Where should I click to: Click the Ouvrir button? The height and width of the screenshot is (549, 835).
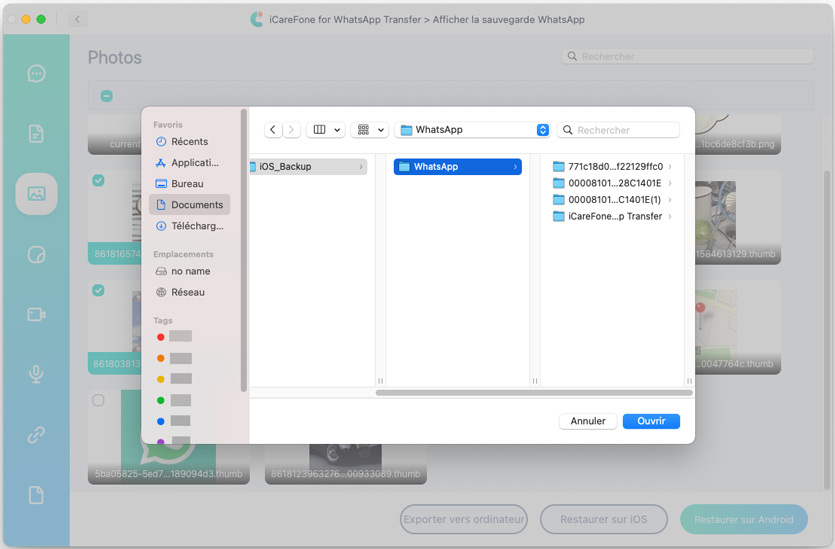click(651, 421)
